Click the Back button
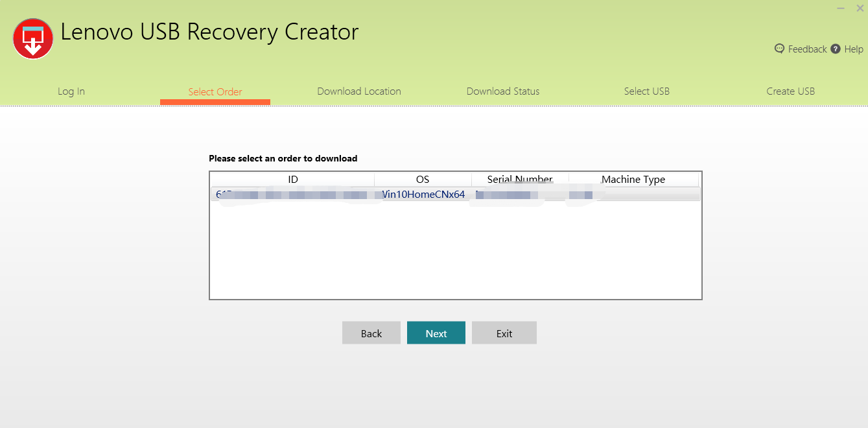868x428 pixels. pos(371,333)
